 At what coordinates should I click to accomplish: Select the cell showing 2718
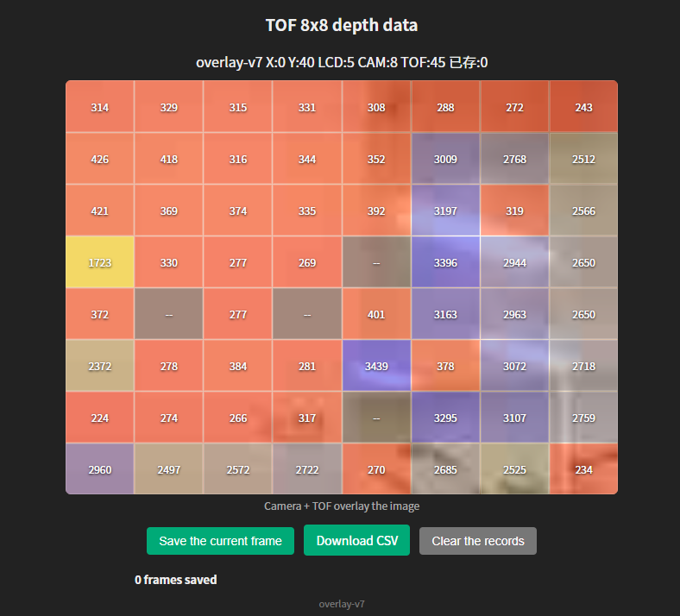point(583,366)
